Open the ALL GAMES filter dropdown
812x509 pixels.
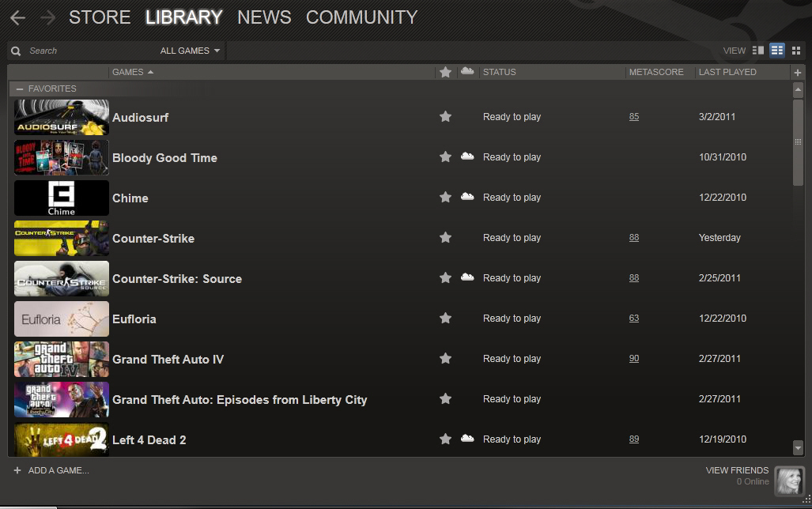tap(190, 51)
